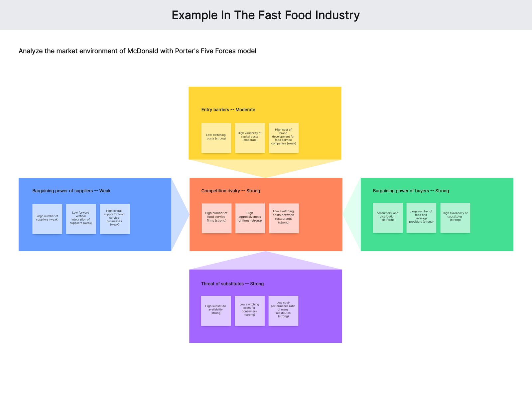The height and width of the screenshot is (398, 532).
Task: Select the 'consumers, and distribution platforms' green note
Action: pyautogui.click(x=388, y=218)
